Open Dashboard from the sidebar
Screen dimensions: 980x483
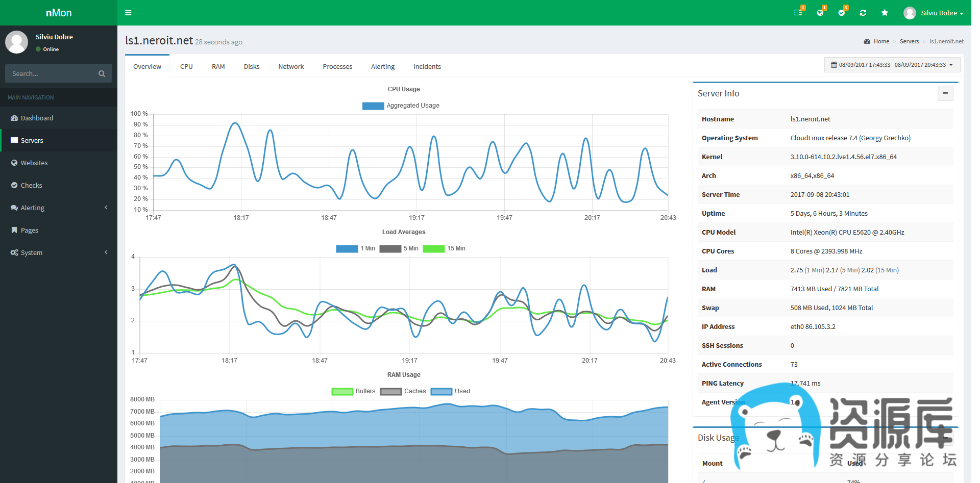click(37, 118)
